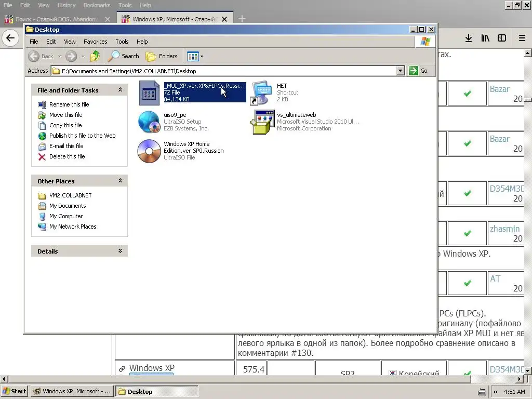Open the Explorer View menu
Screen dimensions: 532x399
point(70,42)
